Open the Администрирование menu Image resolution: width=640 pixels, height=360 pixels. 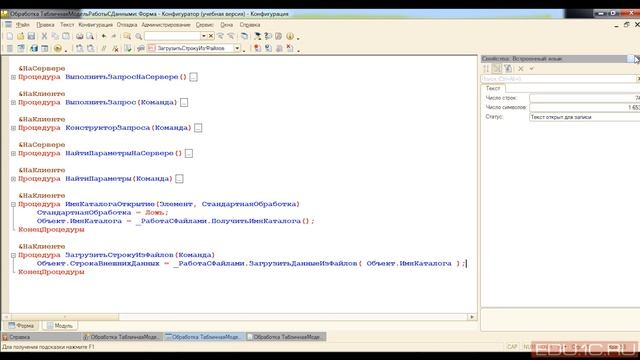point(166,25)
